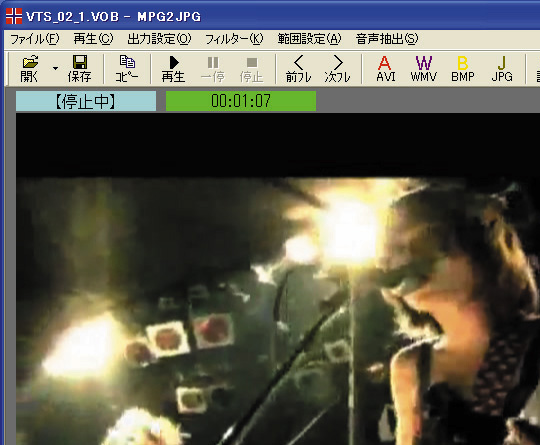Open the 音声抽出(S) menu

387,39
